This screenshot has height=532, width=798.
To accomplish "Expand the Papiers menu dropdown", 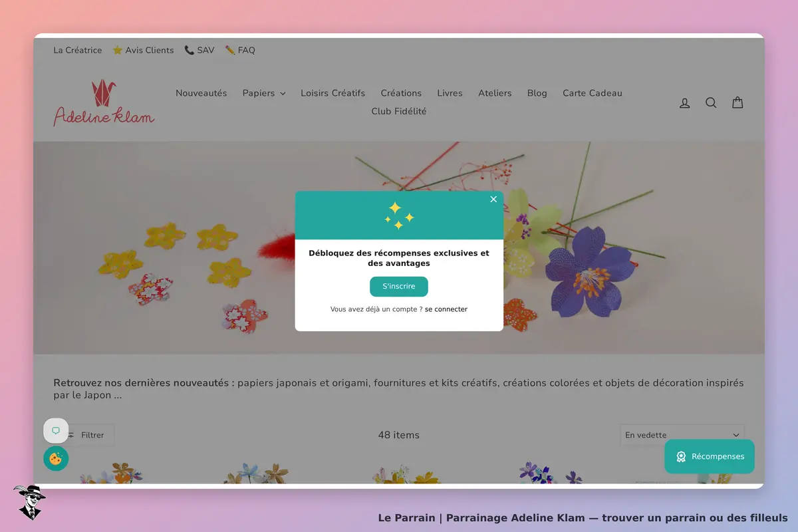I will 264,93.
